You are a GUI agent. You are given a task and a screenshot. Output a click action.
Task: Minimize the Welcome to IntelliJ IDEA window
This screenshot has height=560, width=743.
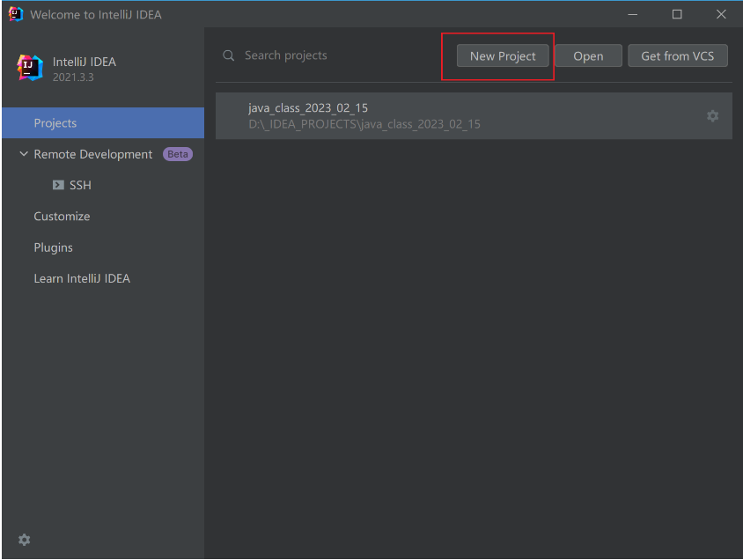point(633,14)
